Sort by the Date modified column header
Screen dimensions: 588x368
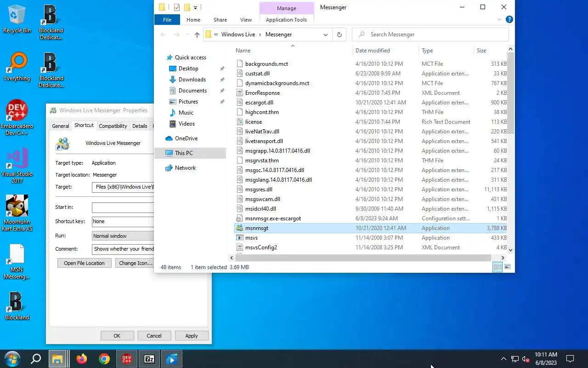click(x=385, y=51)
